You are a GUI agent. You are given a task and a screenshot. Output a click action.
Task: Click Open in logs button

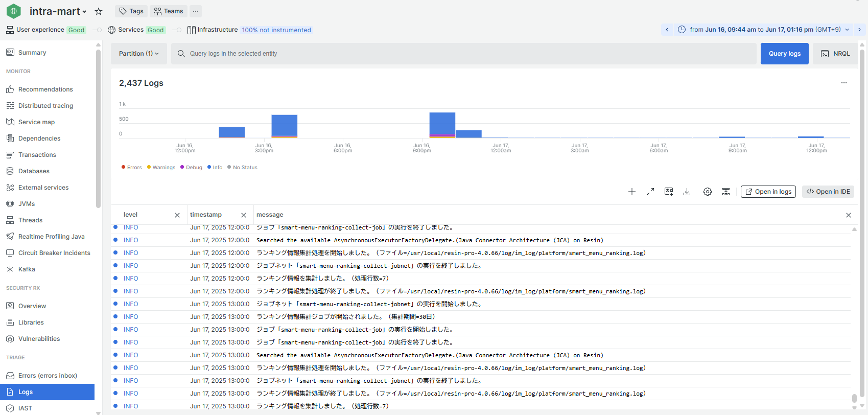click(x=768, y=192)
